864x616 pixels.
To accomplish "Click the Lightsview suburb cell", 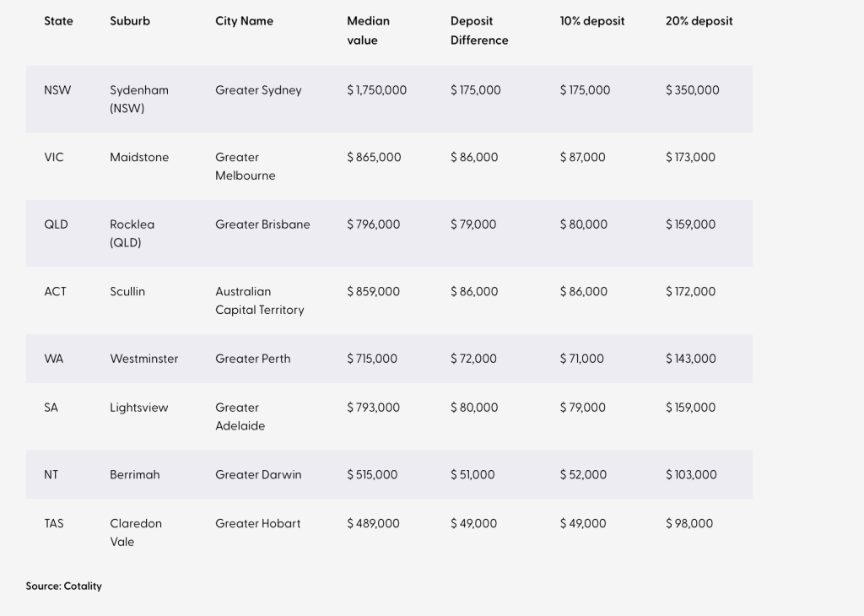I will (139, 408).
